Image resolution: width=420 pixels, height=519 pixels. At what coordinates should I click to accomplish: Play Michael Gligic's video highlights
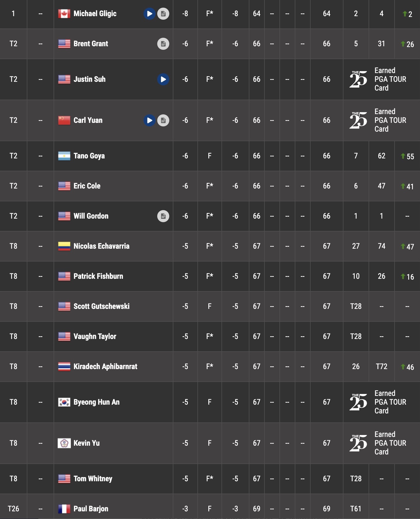click(150, 14)
